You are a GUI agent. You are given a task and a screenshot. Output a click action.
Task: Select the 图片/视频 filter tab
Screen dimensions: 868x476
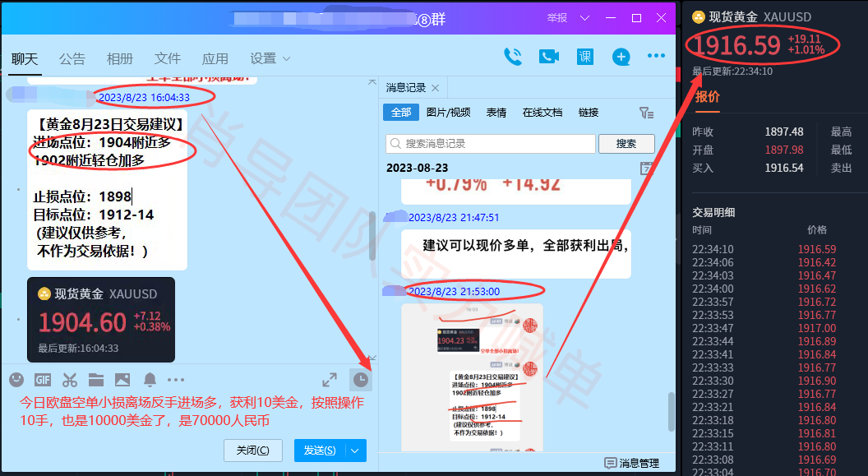pyautogui.click(x=449, y=113)
